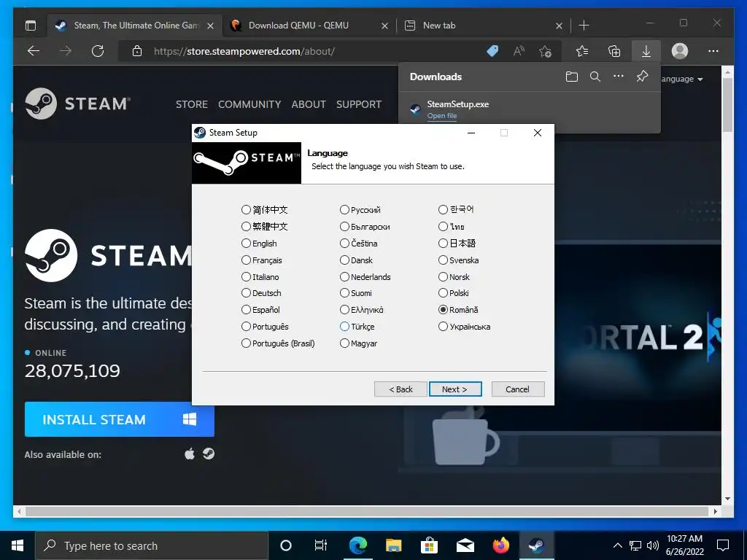Pick Türkçe language option
This screenshot has width=747, height=560.
(344, 327)
